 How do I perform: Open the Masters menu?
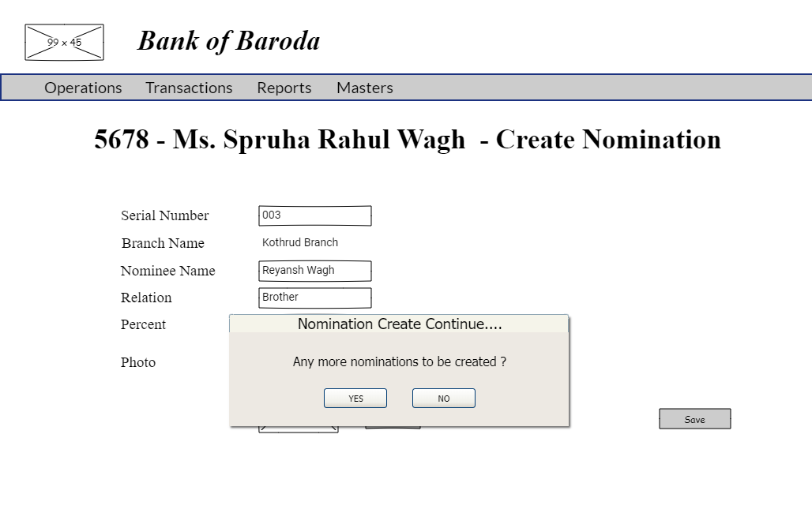pyautogui.click(x=364, y=88)
